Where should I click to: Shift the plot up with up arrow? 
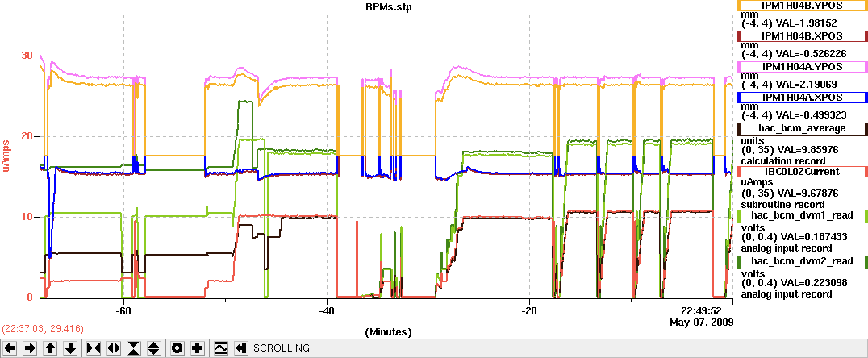pyautogui.click(x=50, y=348)
